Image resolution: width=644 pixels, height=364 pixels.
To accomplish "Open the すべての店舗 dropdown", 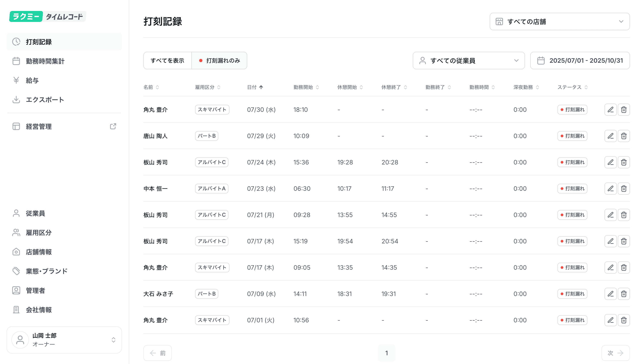I will pyautogui.click(x=559, y=22).
